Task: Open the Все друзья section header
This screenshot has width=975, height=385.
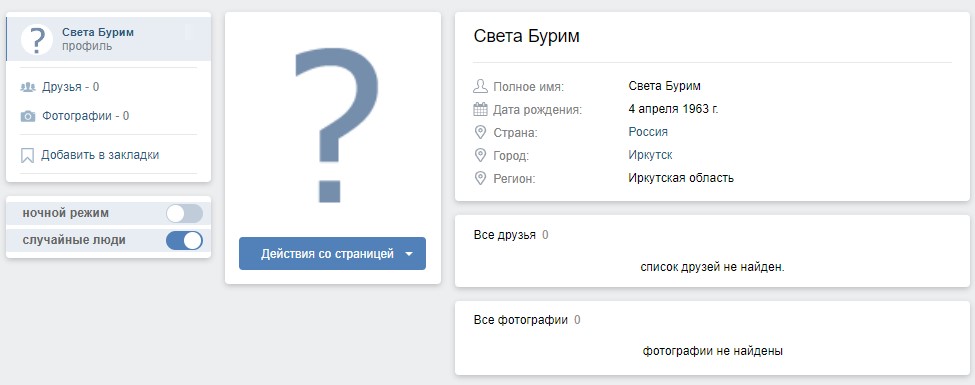Action: (x=504, y=235)
